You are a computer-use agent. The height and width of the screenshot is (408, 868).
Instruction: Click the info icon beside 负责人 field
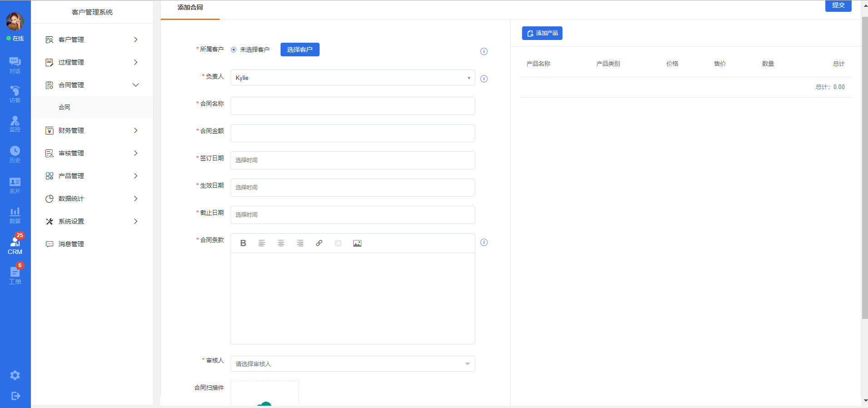tap(484, 79)
